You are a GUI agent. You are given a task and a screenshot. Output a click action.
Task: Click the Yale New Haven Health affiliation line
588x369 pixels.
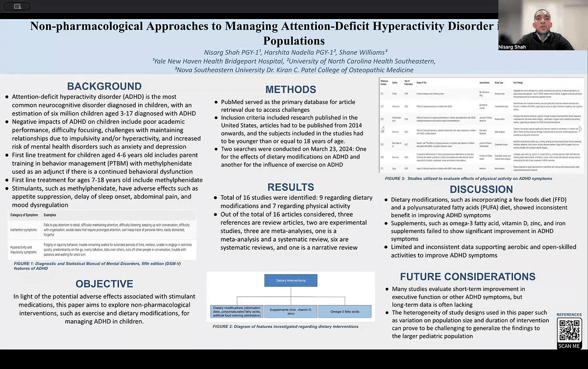[x=294, y=61]
